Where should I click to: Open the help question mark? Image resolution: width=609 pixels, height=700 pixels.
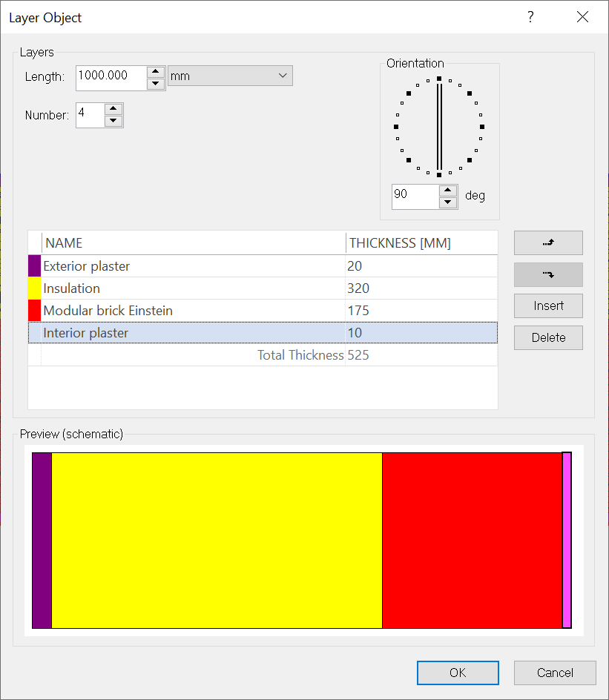pyautogui.click(x=530, y=17)
